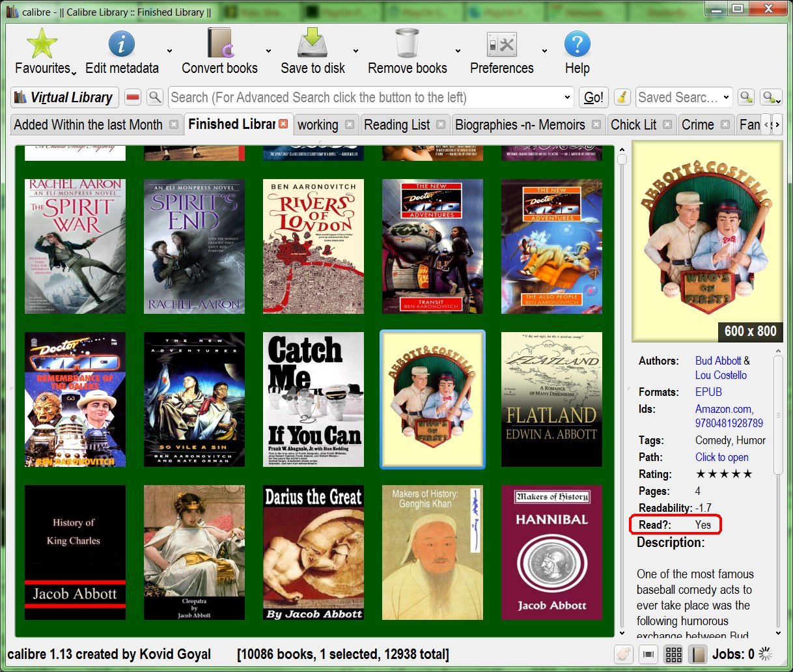Open the search history dropdown arrow
793x672 pixels.
[x=567, y=98]
